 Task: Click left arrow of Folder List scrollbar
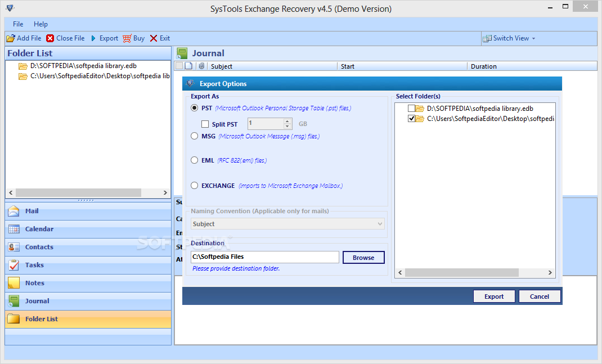(11, 193)
